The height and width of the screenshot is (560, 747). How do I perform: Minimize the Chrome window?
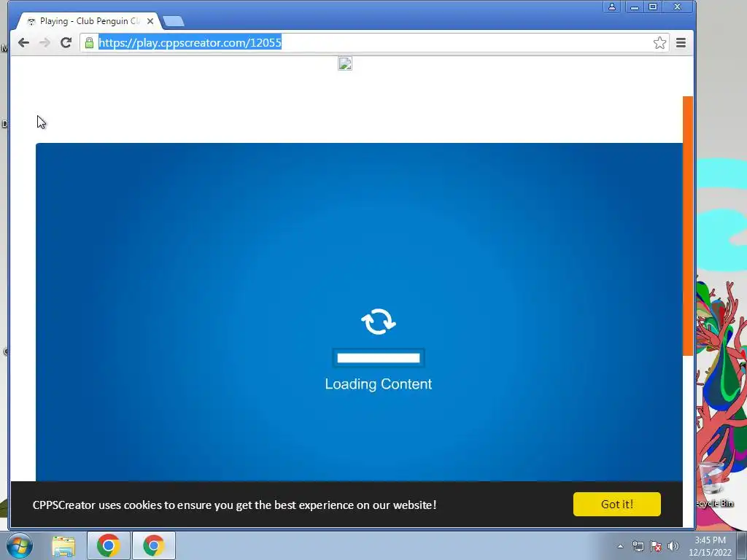[x=634, y=7]
